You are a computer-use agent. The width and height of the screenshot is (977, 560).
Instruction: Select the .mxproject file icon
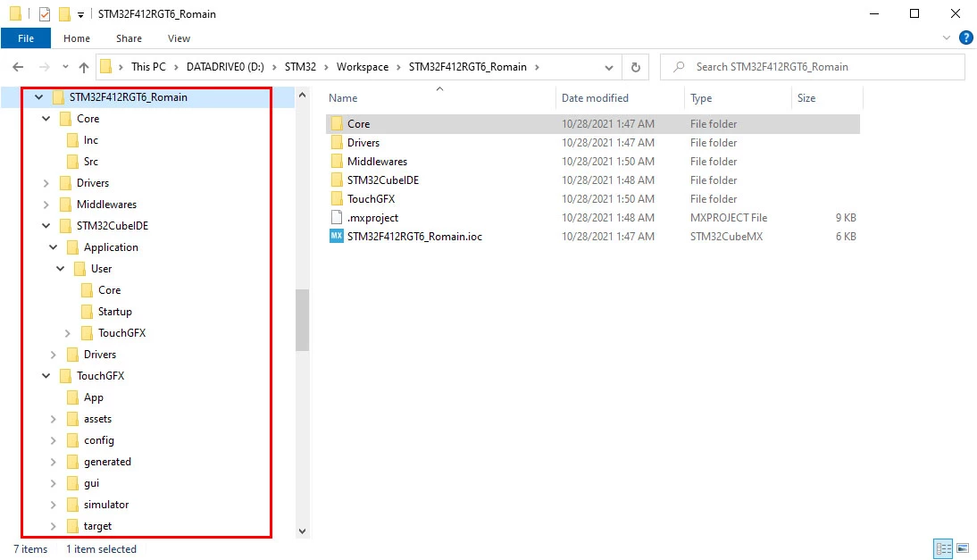click(x=337, y=217)
